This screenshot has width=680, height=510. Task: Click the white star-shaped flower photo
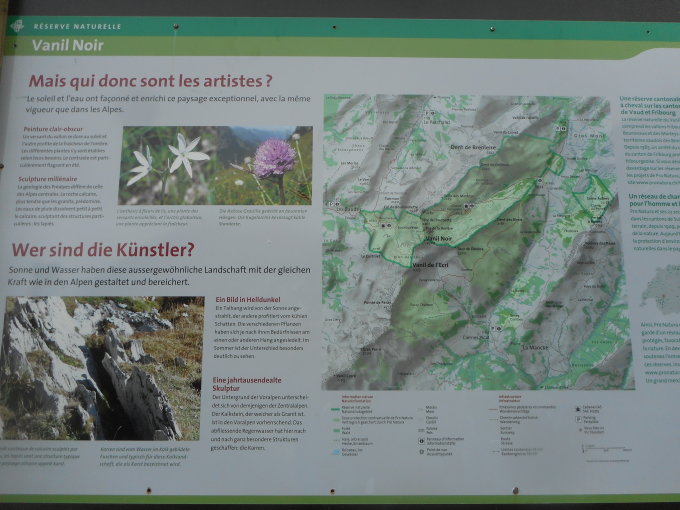(166, 163)
